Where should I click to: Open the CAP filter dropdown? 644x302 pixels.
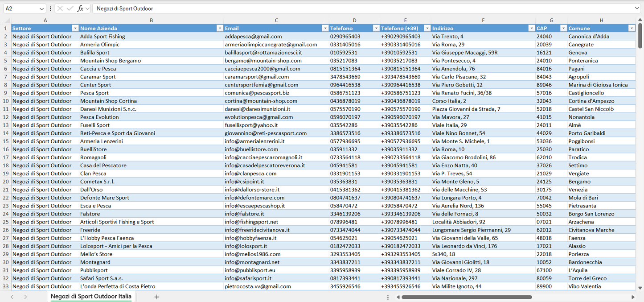[x=563, y=29]
